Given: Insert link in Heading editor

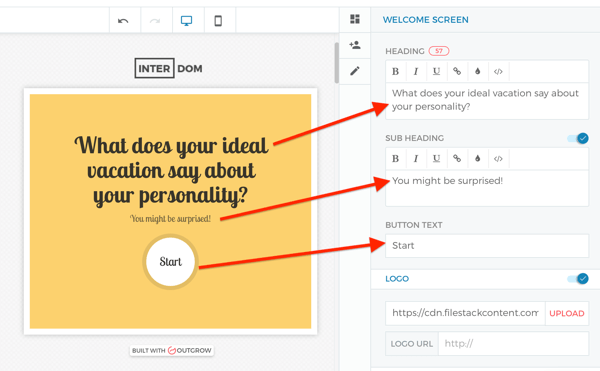Looking at the screenshot, I should pyautogui.click(x=457, y=72).
